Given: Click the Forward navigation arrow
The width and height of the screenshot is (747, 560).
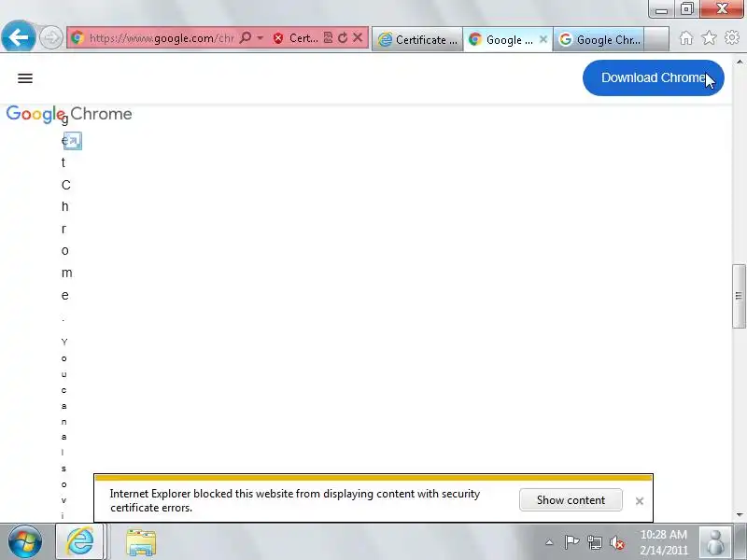Looking at the screenshot, I should click(x=50, y=37).
